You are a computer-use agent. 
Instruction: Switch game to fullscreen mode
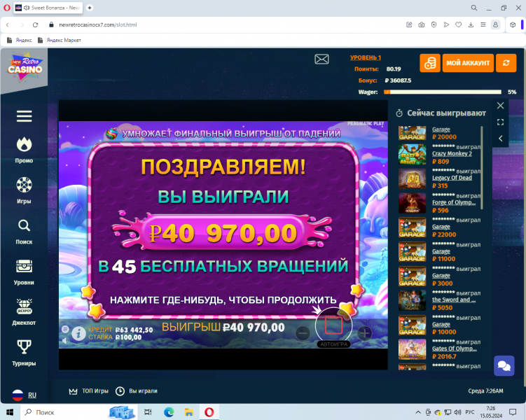pos(500,122)
